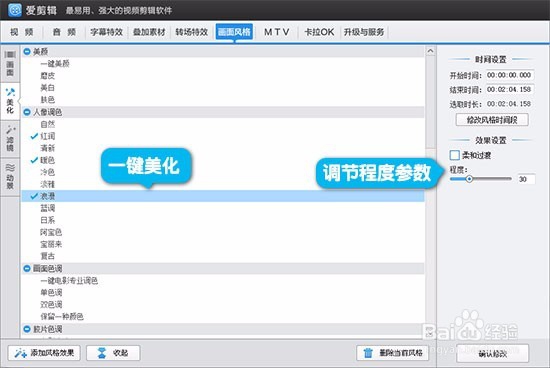
Task: Select the 磨皮 style
Action: click(x=48, y=75)
